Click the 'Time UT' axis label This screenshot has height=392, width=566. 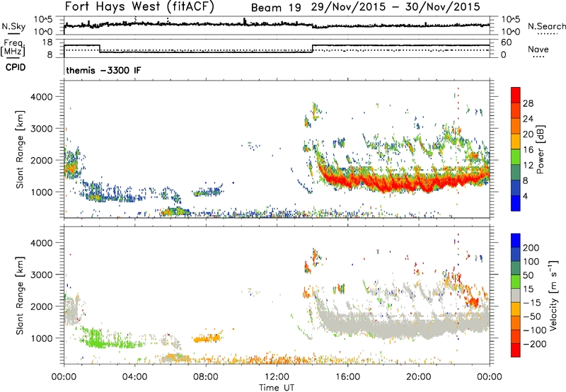click(277, 388)
